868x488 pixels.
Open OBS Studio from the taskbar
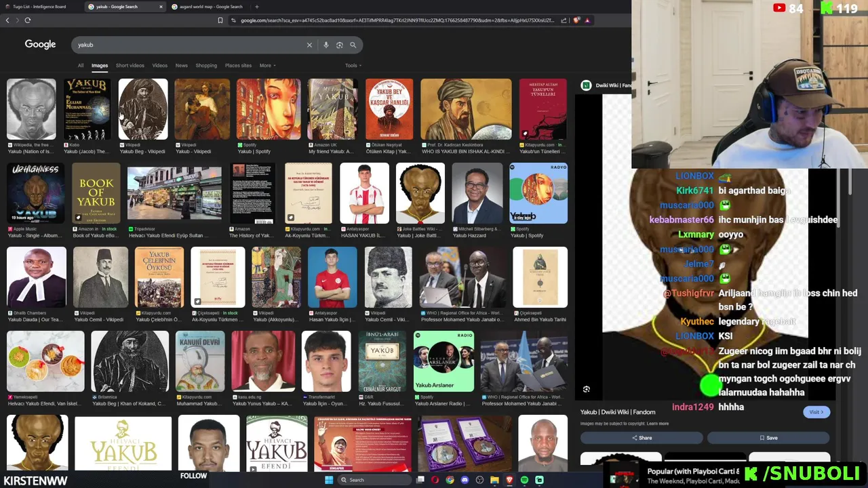point(479,480)
